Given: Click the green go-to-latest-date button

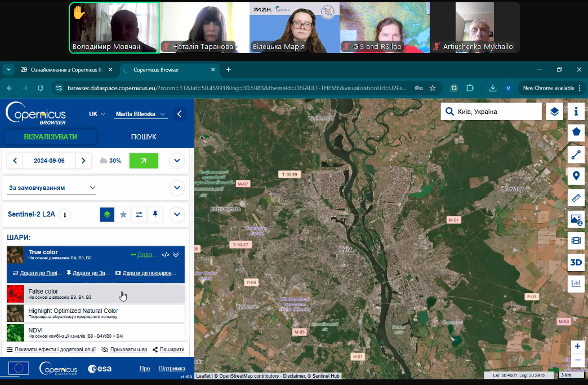Looking at the screenshot, I should pyautogui.click(x=144, y=161).
